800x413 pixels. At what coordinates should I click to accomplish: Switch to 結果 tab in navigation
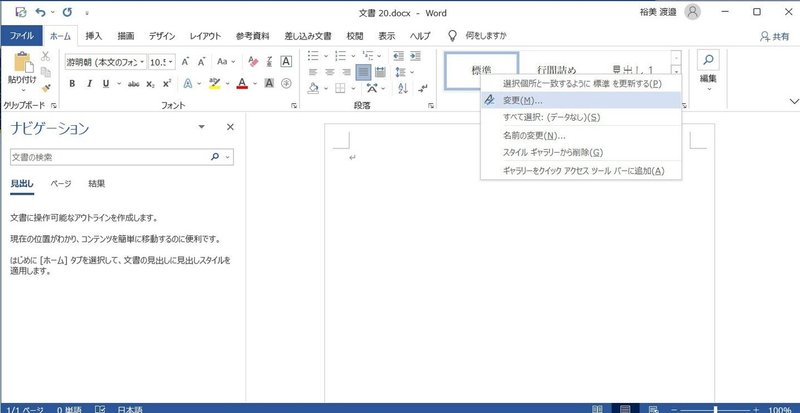click(x=96, y=184)
